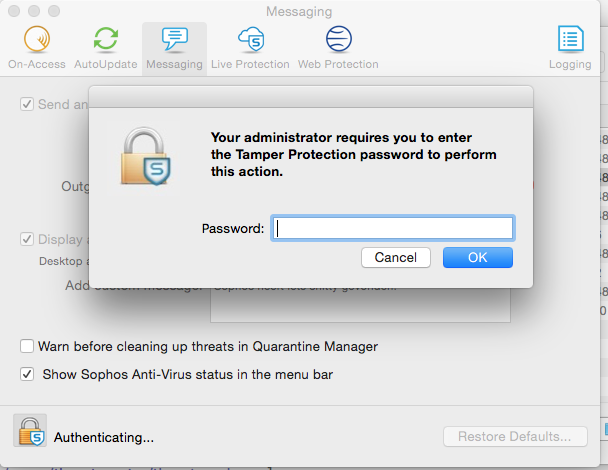This screenshot has height=470, width=608.
Task: Click the custom message text area
Action: 360,305
